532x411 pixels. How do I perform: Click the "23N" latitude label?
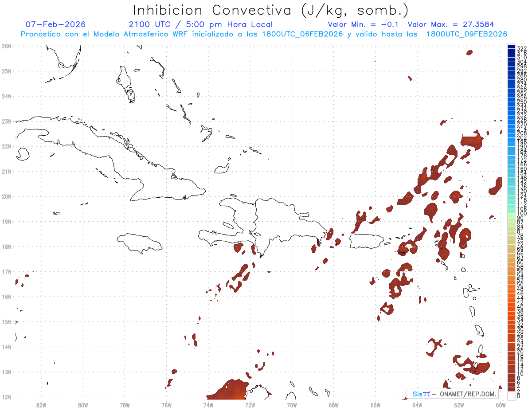7,121
